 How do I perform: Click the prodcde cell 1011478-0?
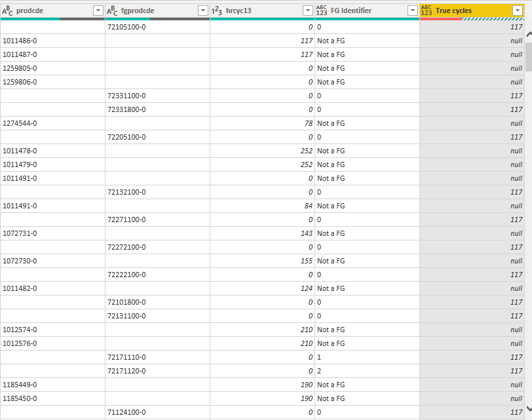point(52,151)
